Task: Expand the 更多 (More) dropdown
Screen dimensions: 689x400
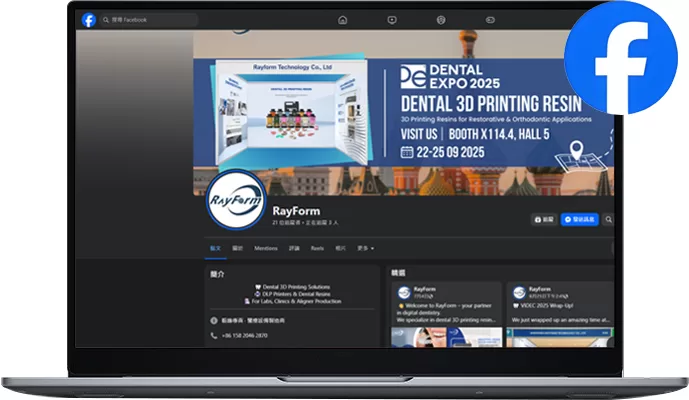Action: 366,248
